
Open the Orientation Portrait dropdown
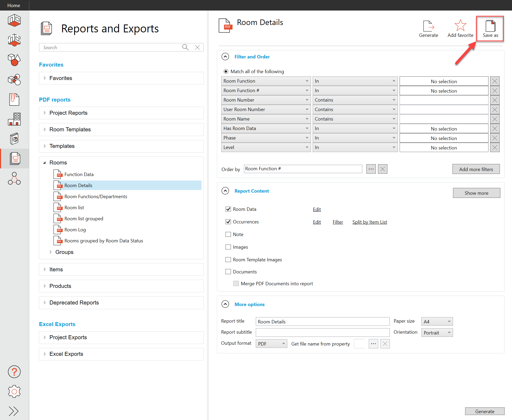(x=437, y=333)
